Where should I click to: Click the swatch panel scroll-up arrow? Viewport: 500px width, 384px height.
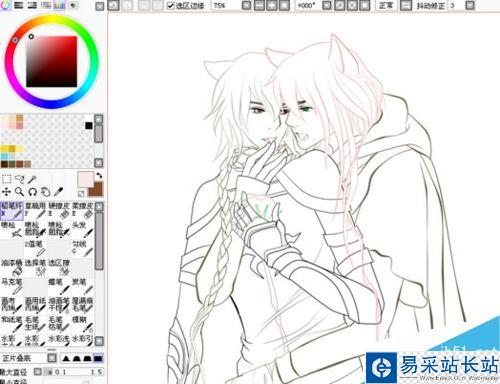coord(99,119)
